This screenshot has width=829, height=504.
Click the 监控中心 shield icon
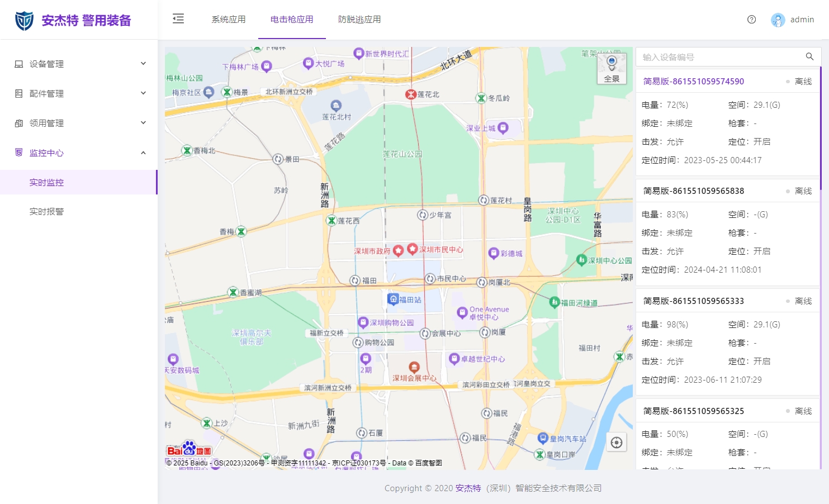coord(19,153)
